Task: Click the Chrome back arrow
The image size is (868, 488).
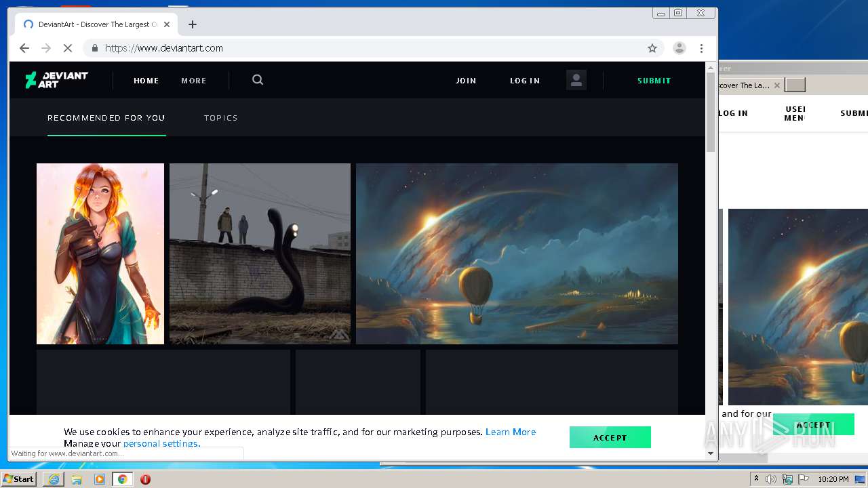Action: point(24,48)
